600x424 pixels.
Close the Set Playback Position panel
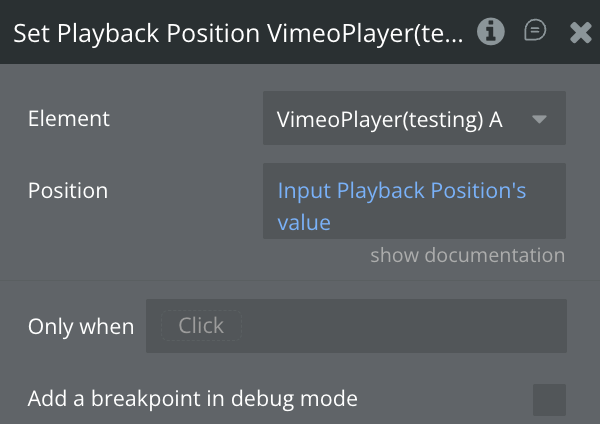pos(581,32)
